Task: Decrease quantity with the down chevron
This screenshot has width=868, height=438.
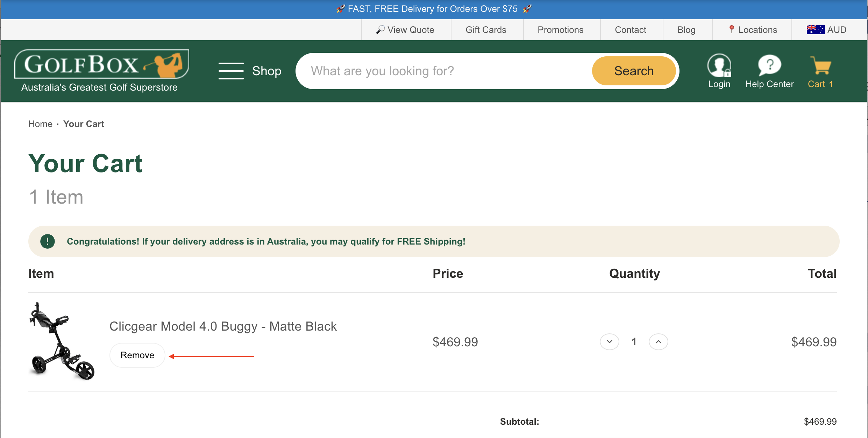Action: pos(610,342)
